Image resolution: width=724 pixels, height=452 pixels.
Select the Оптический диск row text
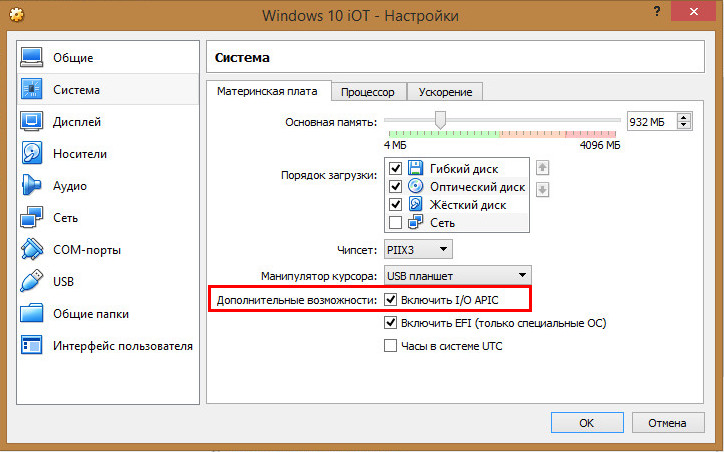477,187
